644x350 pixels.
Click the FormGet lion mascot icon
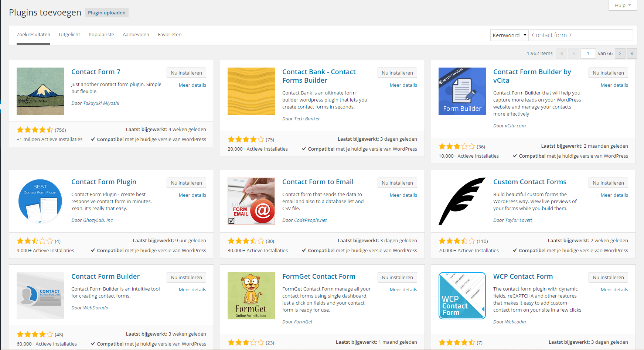(251, 295)
